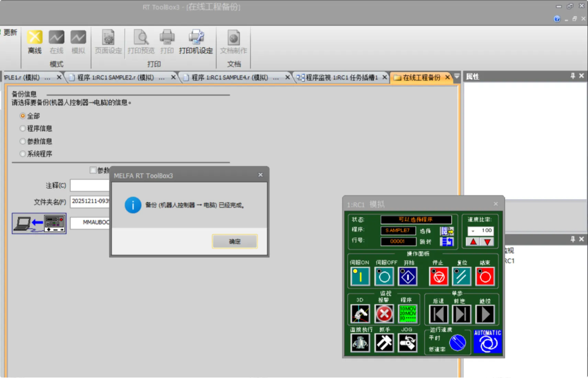
Task: Click the 抓手 hand control icon
Action: coord(384,343)
